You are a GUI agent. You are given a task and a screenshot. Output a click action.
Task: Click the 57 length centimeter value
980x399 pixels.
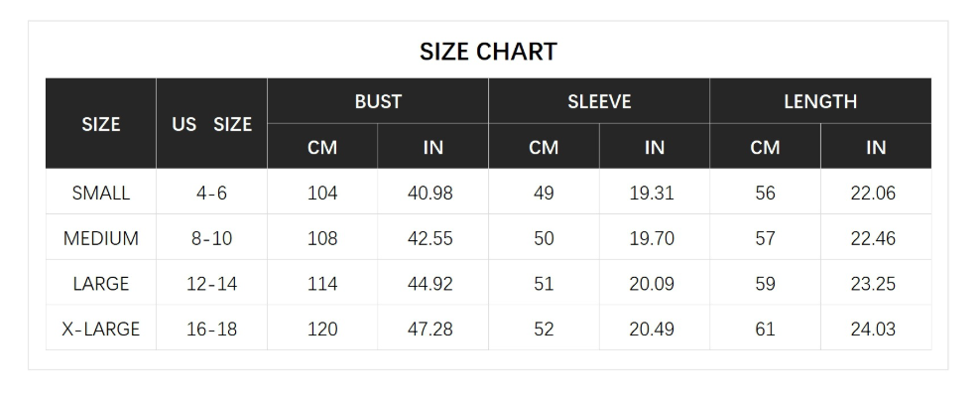tap(765, 238)
